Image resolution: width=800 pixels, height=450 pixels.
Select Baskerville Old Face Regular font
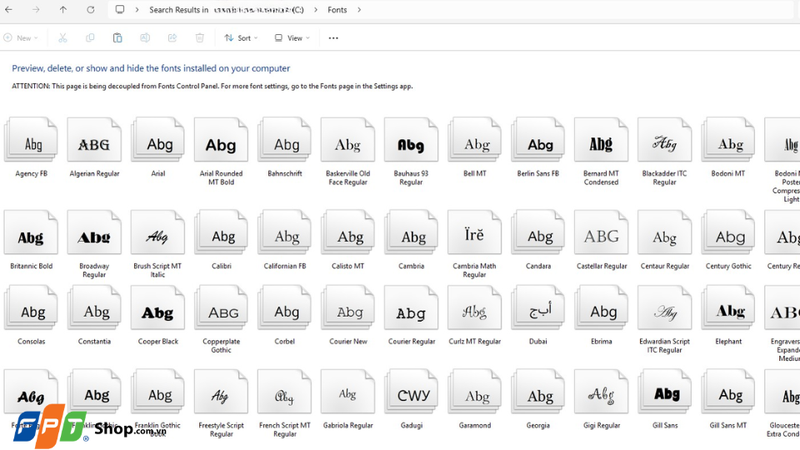pos(348,151)
